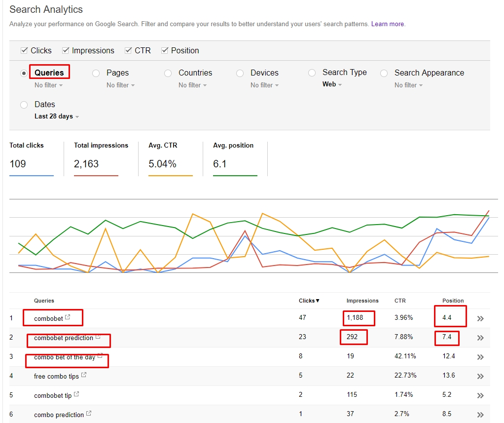Sort table by Clicks column header
This screenshot has width=504, height=423.
(x=309, y=301)
